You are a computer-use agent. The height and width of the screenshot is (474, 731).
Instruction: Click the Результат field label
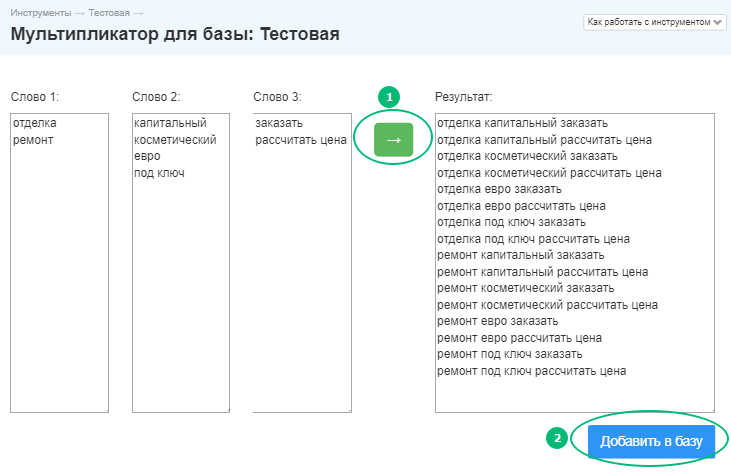(464, 97)
